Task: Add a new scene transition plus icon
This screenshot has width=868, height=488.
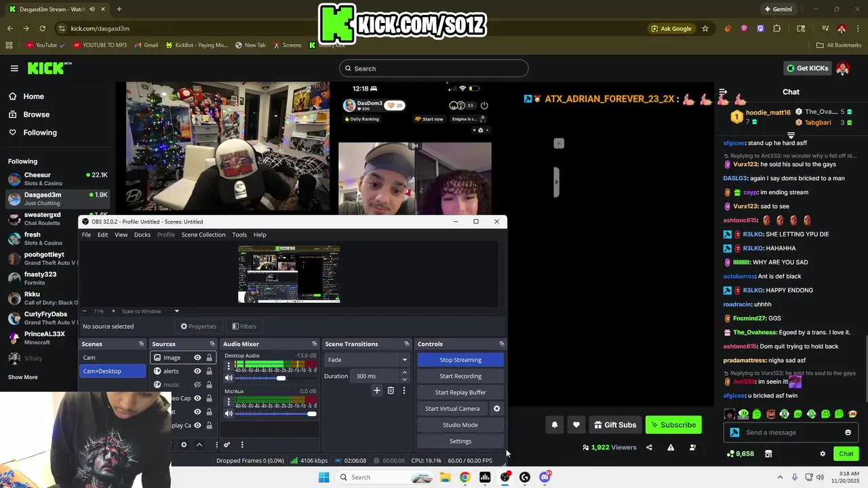Action: (377, 390)
